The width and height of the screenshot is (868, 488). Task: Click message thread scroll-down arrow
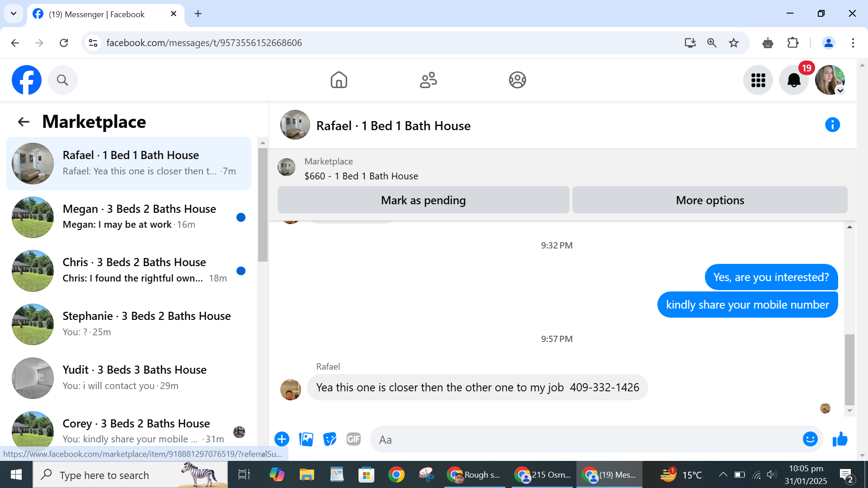tap(849, 411)
